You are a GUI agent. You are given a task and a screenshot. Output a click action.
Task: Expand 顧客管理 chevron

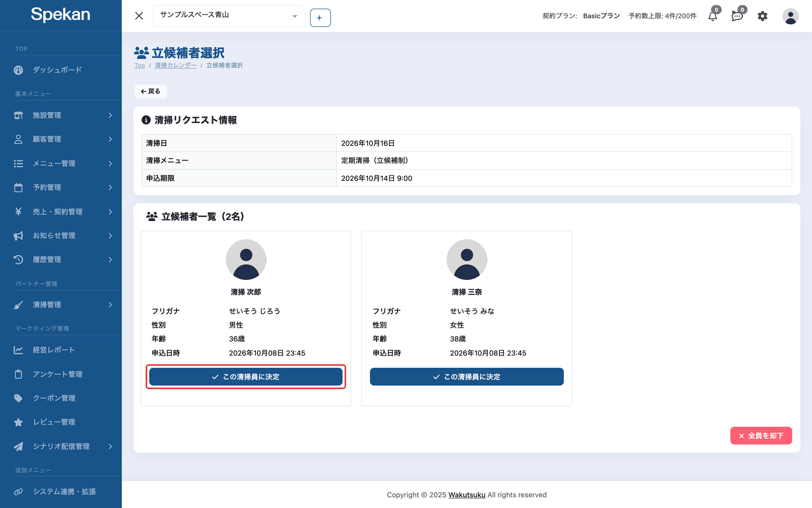110,139
